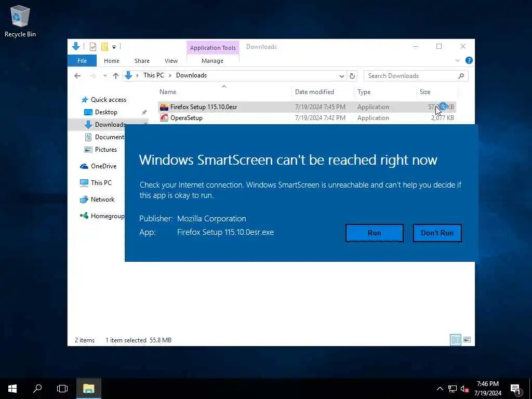532x399 pixels.
Task: Click Properties icon in quick access toolbar
Action: pos(92,46)
